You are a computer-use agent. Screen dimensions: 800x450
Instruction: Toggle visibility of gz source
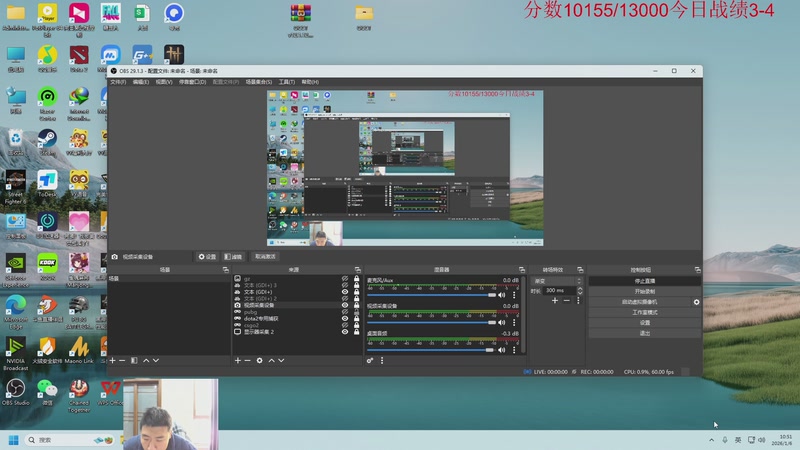[345, 279]
